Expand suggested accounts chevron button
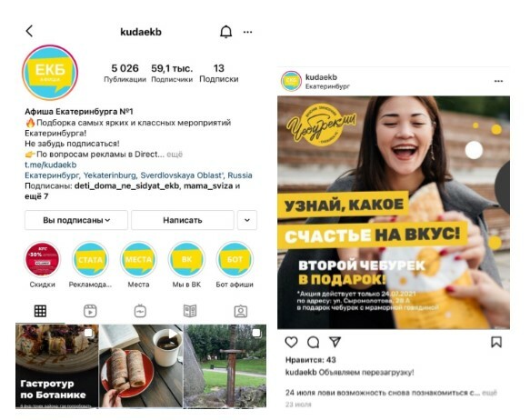The height and width of the screenshot is (420, 530). pos(247,220)
